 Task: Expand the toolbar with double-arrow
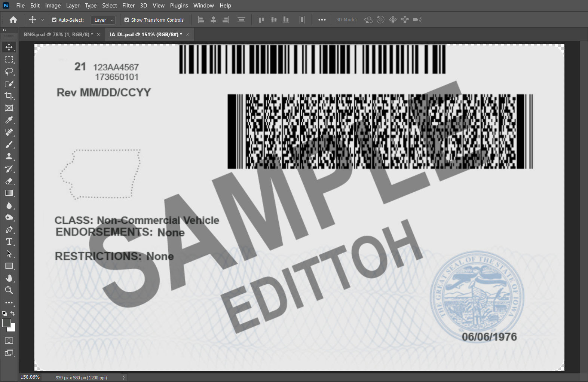(4, 30)
